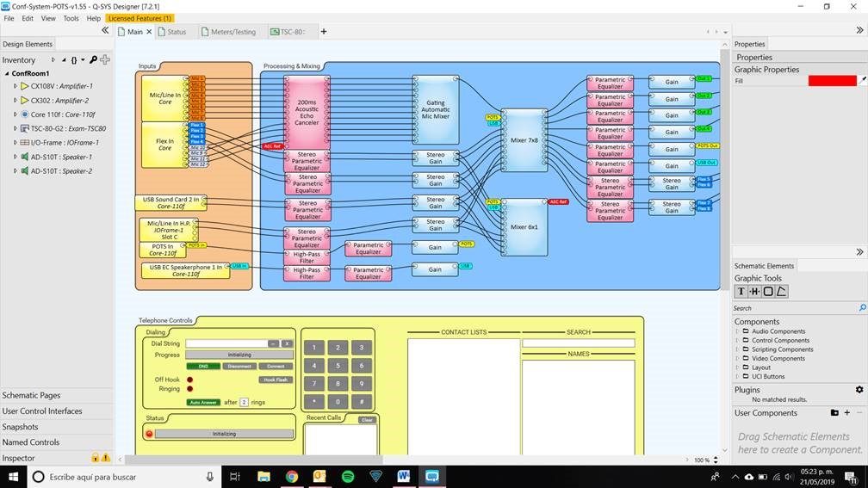Viewport: 868px width, 488px height.
Task: Select the rounded rectangle graphic tool
Action: tap(768, 292)
